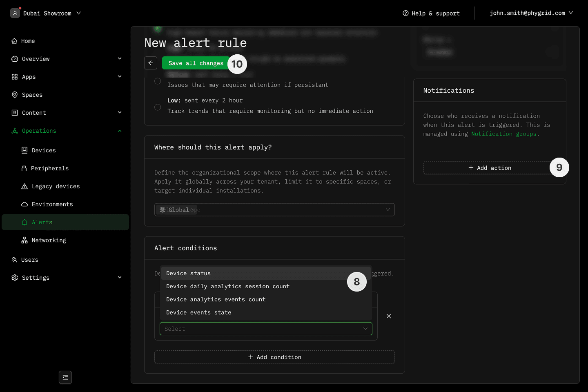Screen dimensions: 588x392
Task: Open Peripherals in Operations
Action: coord(49,168)
